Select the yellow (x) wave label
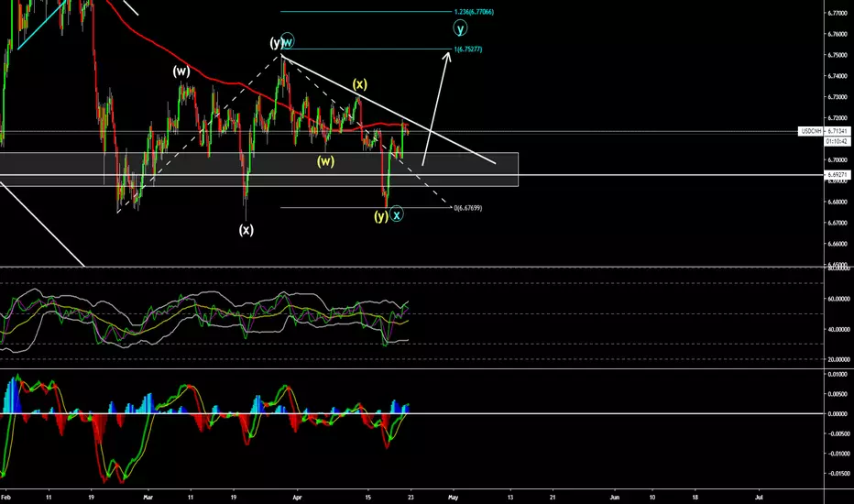854x504 pixels. 359,84
